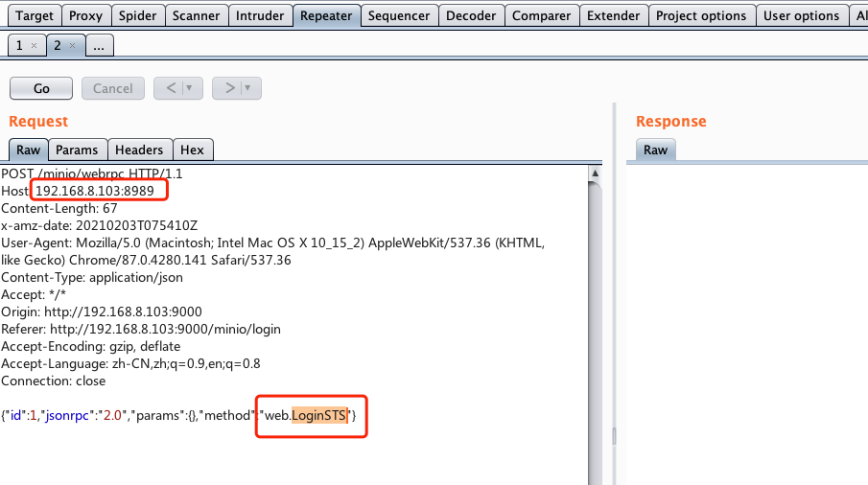The width and height of the screenshot is (868, 485).
Task: Switch to the Proxy tab
Action: tap(85, 15)
